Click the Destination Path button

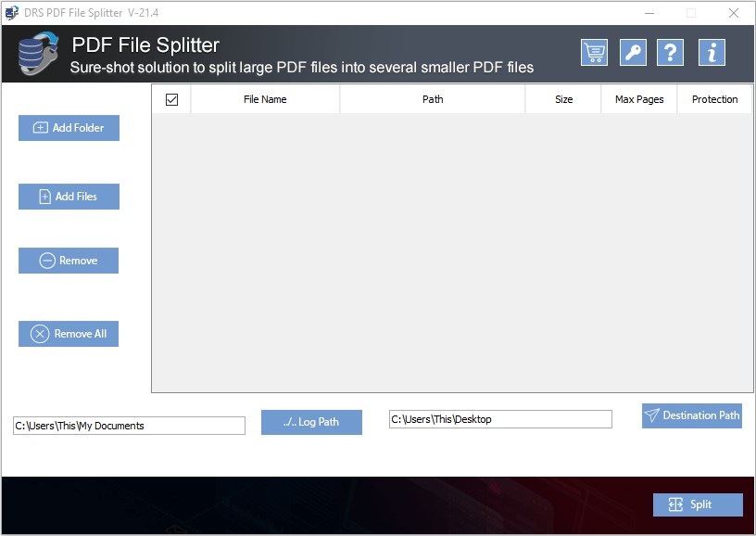tap(692, 415)
